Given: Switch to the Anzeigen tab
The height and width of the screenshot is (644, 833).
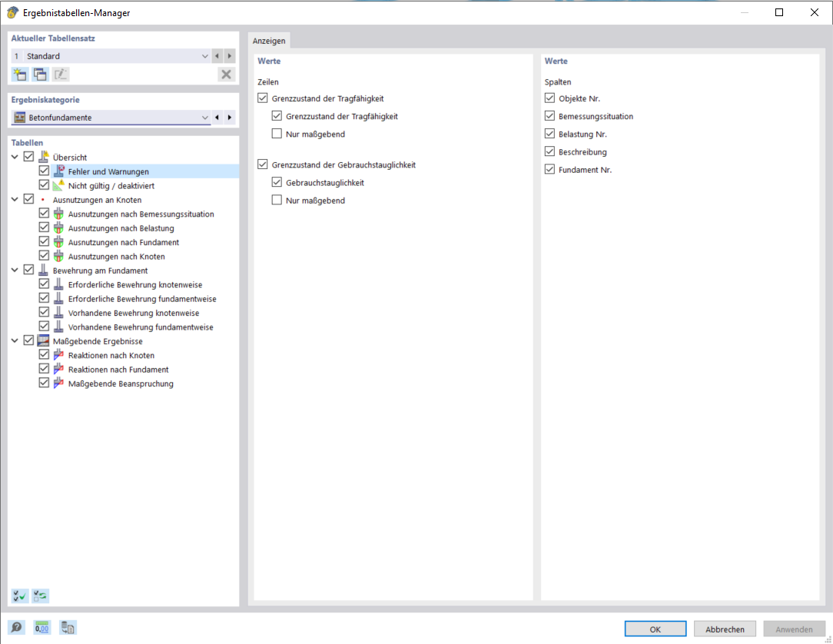Looking at the screenshot, I should (x=269, y=41).
